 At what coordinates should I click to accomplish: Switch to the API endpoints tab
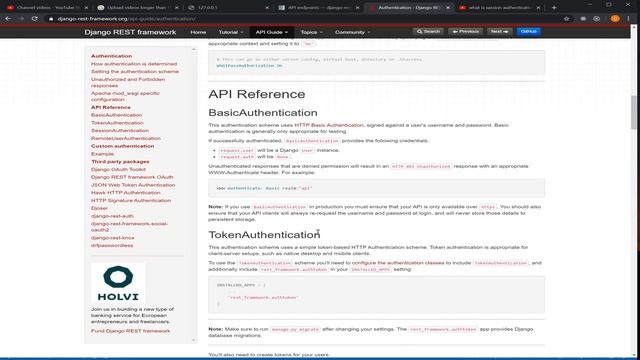(318, 7)
